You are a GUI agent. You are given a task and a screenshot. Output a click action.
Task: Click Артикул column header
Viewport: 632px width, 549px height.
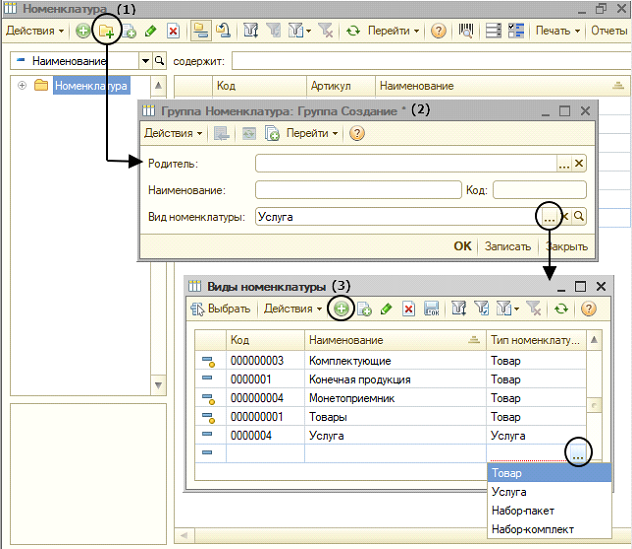pyautogui.click(x=341, y=86)
